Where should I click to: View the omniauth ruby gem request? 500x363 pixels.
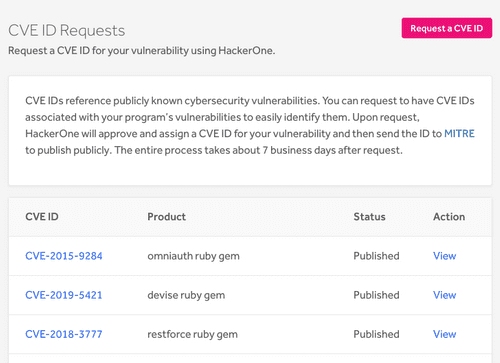[444, 256]
